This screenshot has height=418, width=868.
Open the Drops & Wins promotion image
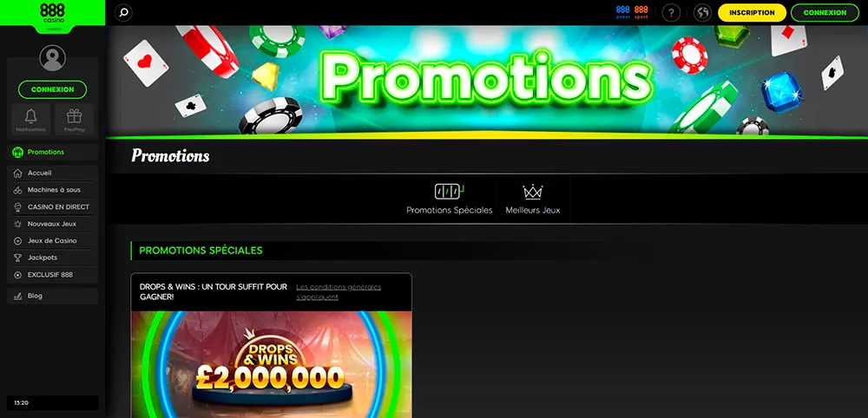click(271, 364)
